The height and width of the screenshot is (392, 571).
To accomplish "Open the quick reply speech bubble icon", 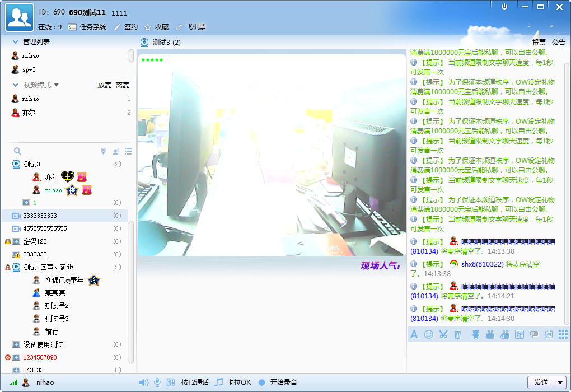I will pyautogui.click(x=534, y=334).
